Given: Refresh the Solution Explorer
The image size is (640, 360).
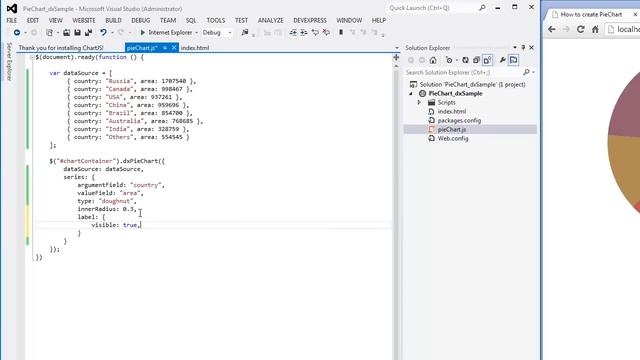Looking at the screenshot, I should tap(465, 60).
